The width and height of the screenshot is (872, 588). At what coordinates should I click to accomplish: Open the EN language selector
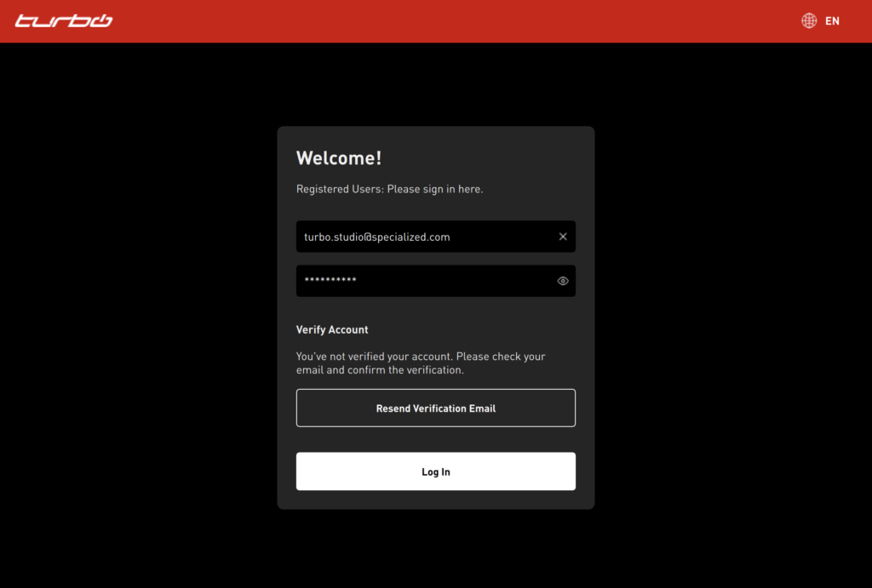pyautogui.click(x=832, y=20)
